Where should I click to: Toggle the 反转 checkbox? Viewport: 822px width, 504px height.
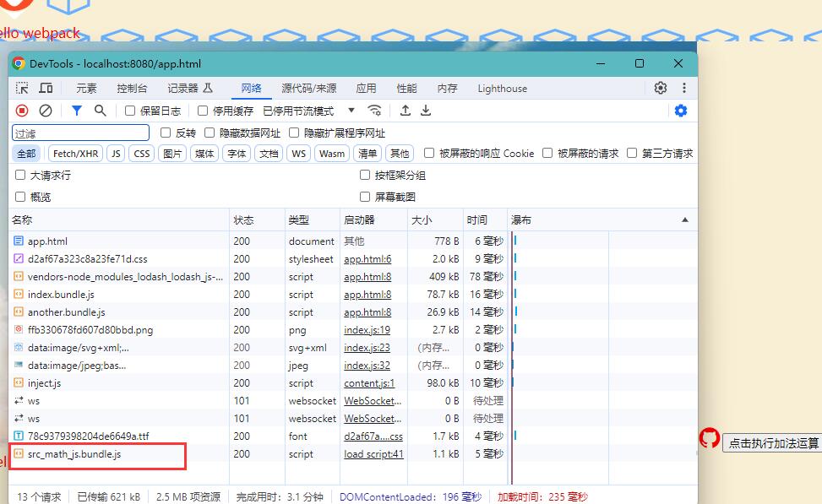click(166, 133)
